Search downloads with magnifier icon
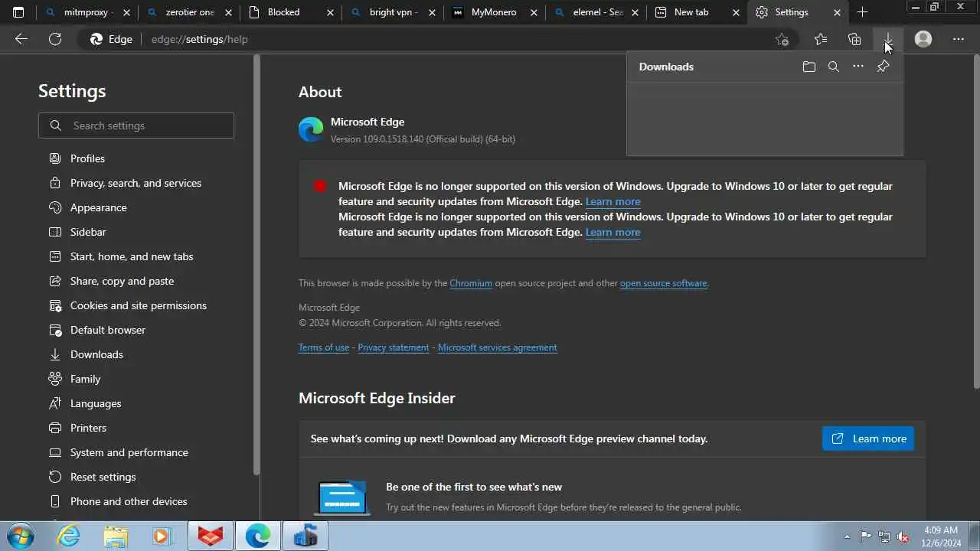 pos(834,67)
